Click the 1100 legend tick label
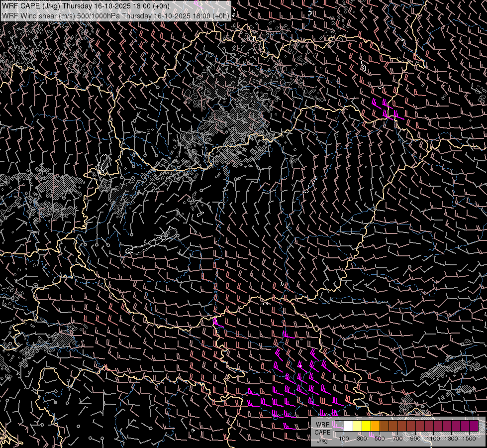This screenshot has width=487, height=448. click(433, 439)
